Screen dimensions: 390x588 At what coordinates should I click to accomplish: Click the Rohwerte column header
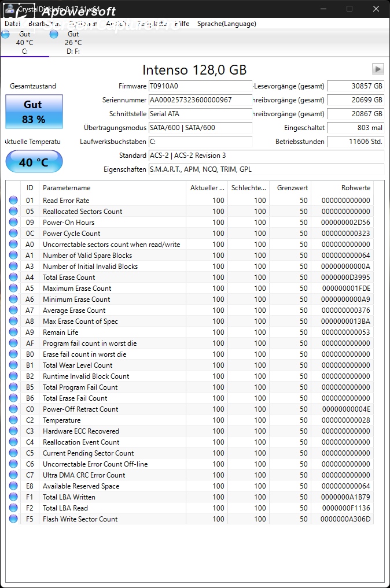point(342,187)
